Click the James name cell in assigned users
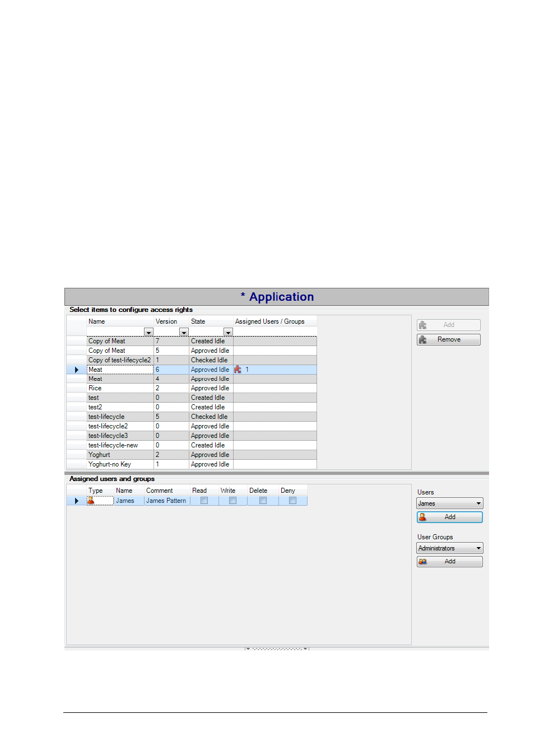The image size is (535, 756). pyautogui.click(x=129, y=501)
